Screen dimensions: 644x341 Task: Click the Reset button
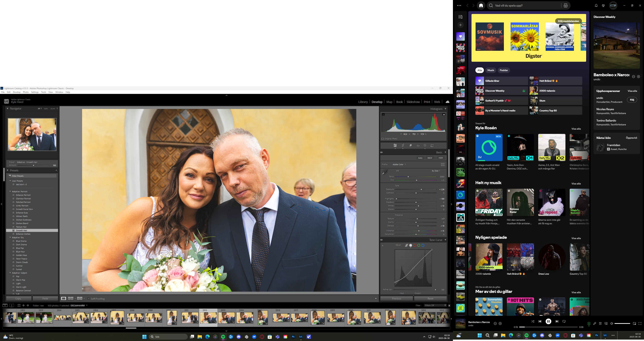pyautogui.click(x=430, y=299)
